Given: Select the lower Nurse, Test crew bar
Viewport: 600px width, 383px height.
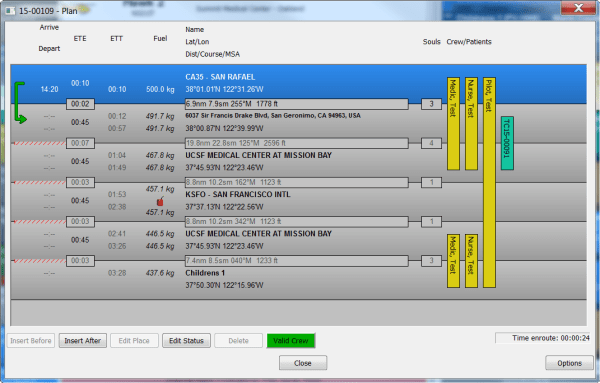Looking at the screenshot, I should 471,261.
